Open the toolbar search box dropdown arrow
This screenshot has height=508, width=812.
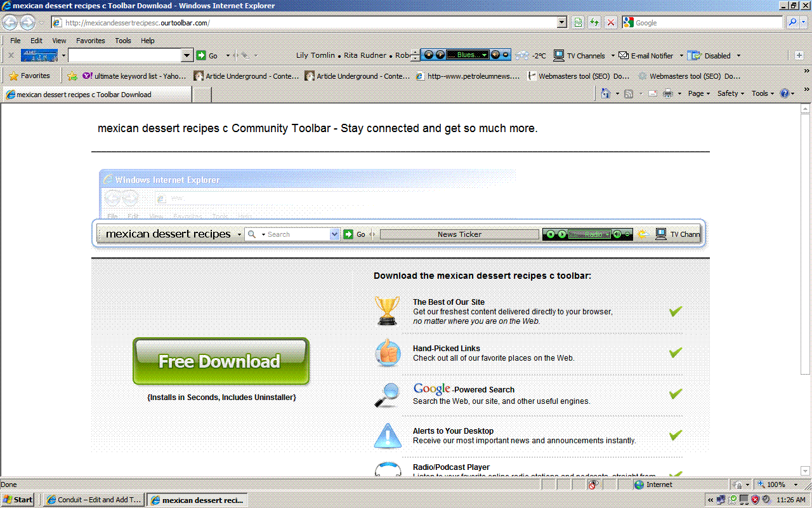[x=187, y=56]
